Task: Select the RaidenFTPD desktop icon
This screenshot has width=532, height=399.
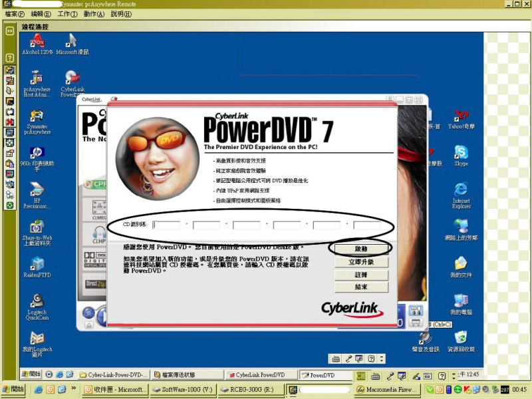Action: click(x=37, y=267)
